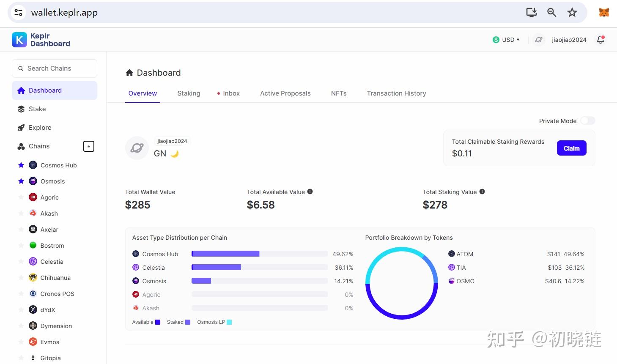Image resolution: width=617 pixels, height=364 pixels.
Task: Favorite Celestia with its star
Action: 21,262
